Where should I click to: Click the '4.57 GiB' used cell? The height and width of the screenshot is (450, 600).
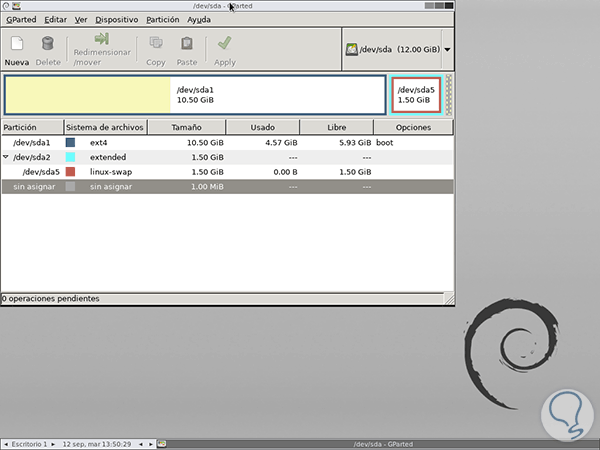tap(281, 143)
